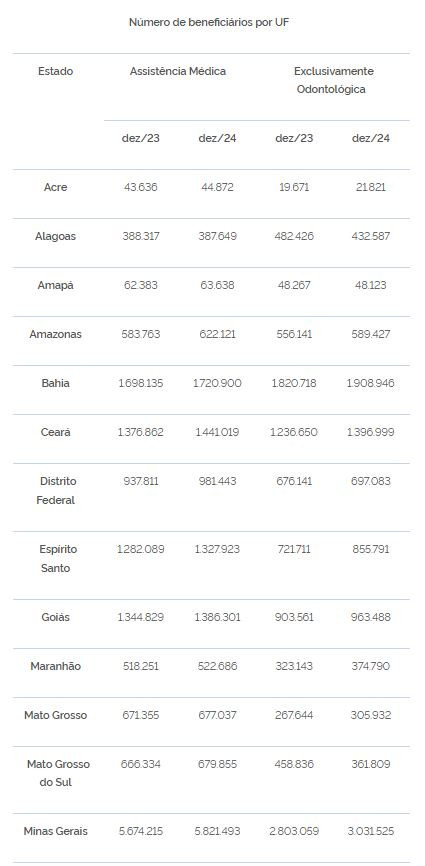
Task: Select the Bahia row label
Action: point(55,383)
